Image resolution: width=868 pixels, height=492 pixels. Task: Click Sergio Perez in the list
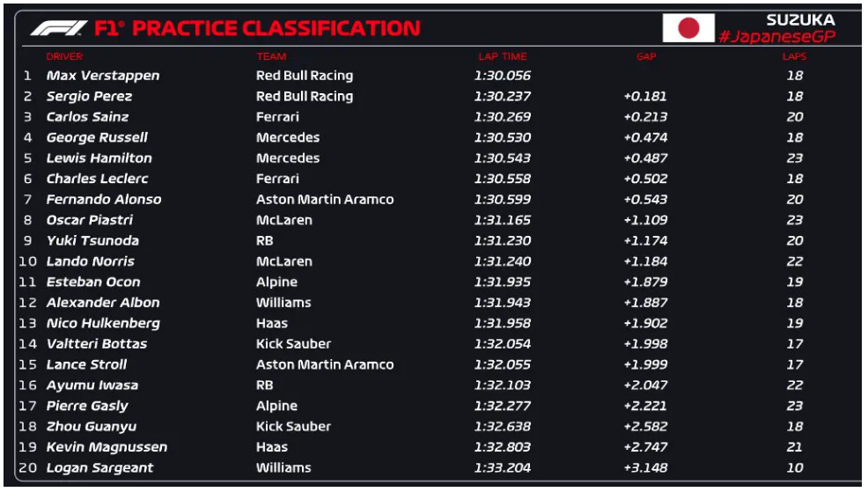click(x=89, y=97)
